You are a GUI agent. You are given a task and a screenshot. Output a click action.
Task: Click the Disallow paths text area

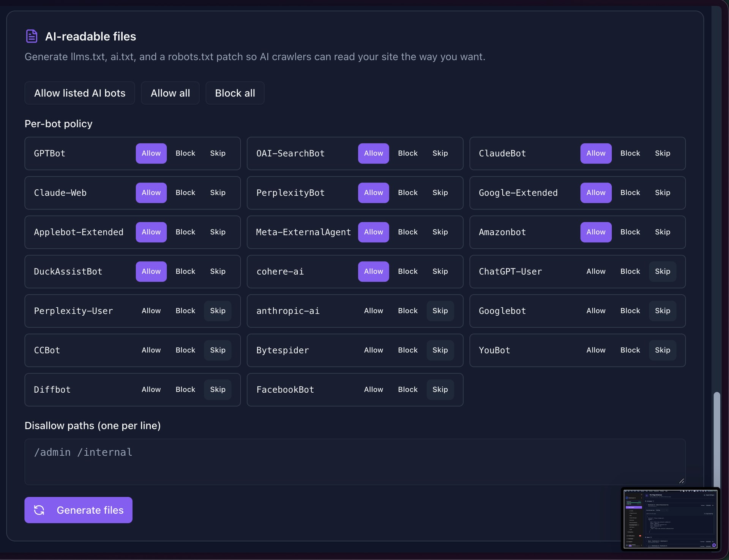tap(355, 462)
